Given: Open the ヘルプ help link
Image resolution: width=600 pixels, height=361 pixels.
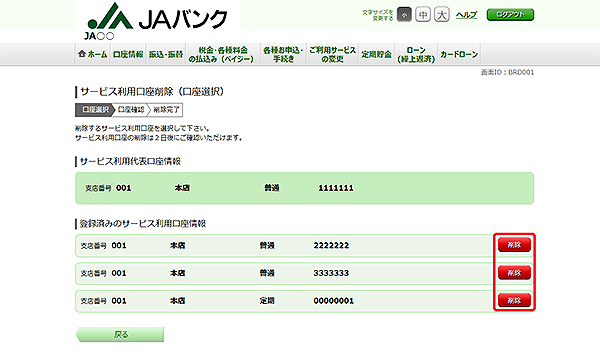Looking at the screenshot, I should point(466,15).
